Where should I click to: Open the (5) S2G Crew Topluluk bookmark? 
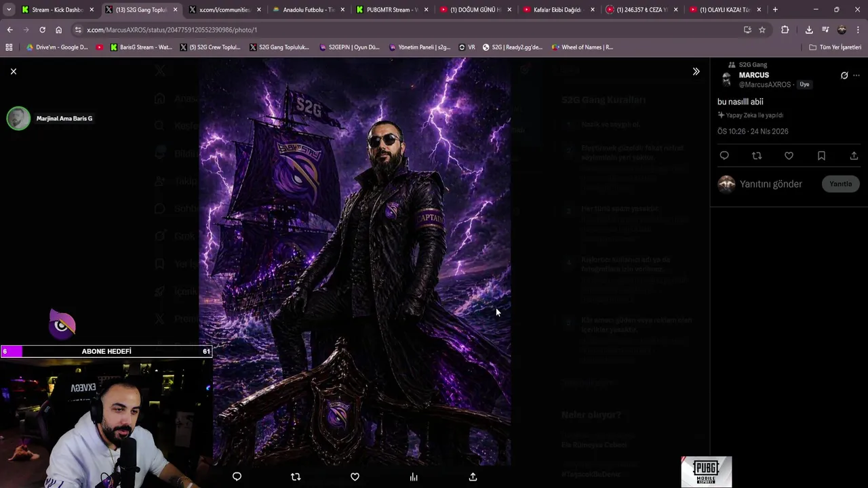coord(210,47)
